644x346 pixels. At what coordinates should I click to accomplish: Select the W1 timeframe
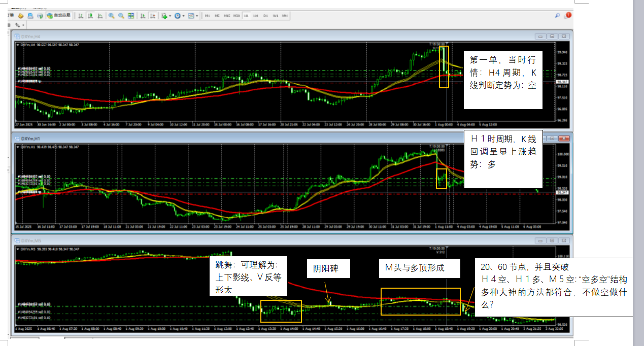click(x=275, y=16)
